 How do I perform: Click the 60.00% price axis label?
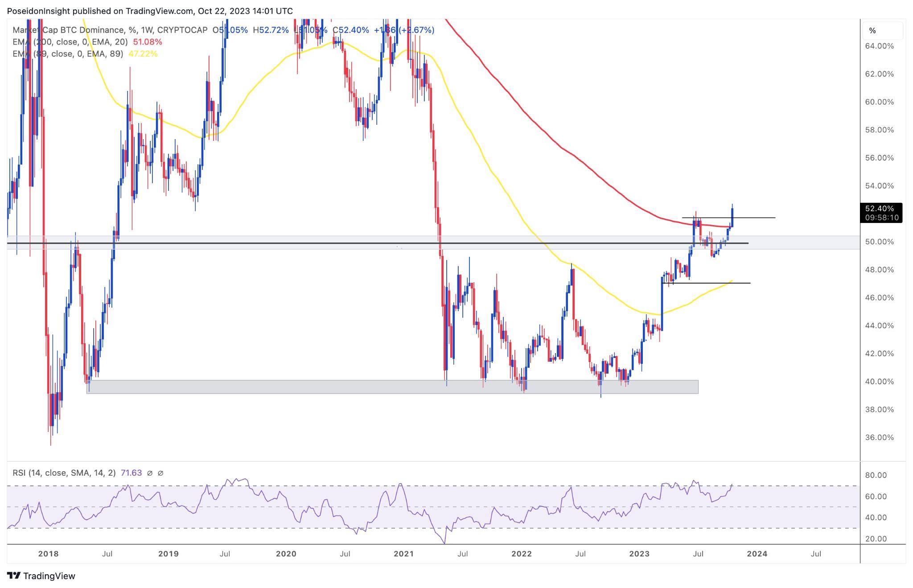pos(879,102)
